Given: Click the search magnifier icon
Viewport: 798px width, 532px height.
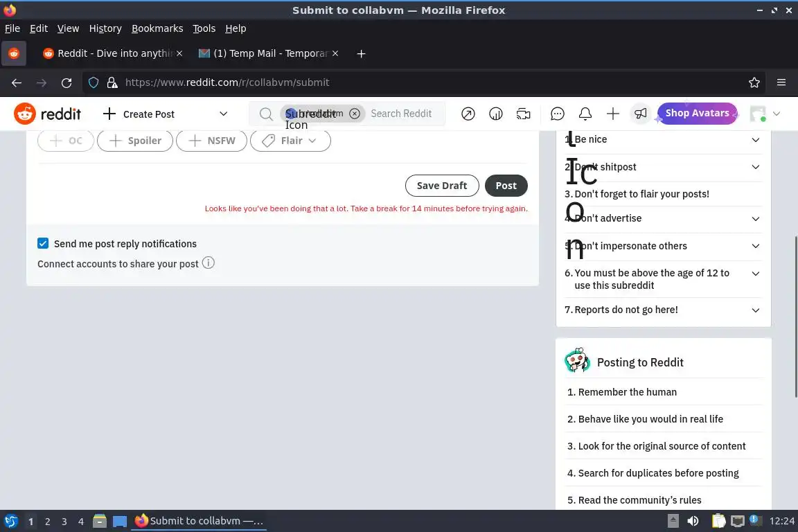Looking at the screenshot, I should tap(266, 114).
